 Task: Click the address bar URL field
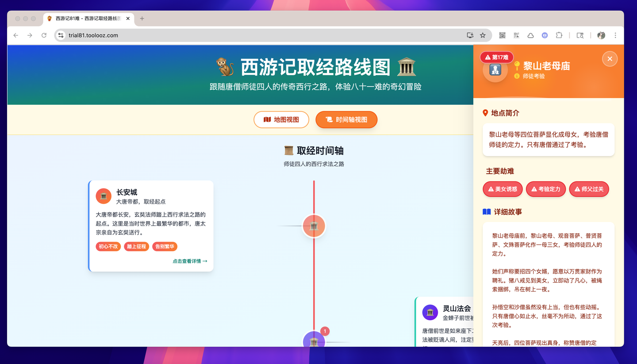133,35
